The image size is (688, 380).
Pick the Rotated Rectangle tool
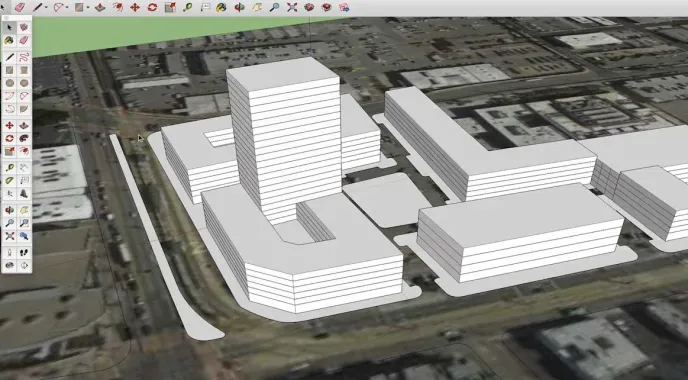pyautogui.click(x=24, y=70)
